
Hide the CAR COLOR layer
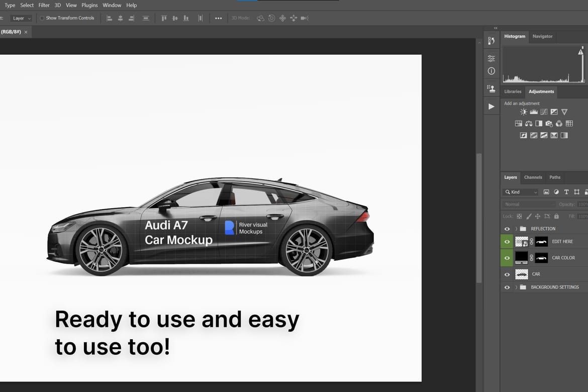pos(507,258)
